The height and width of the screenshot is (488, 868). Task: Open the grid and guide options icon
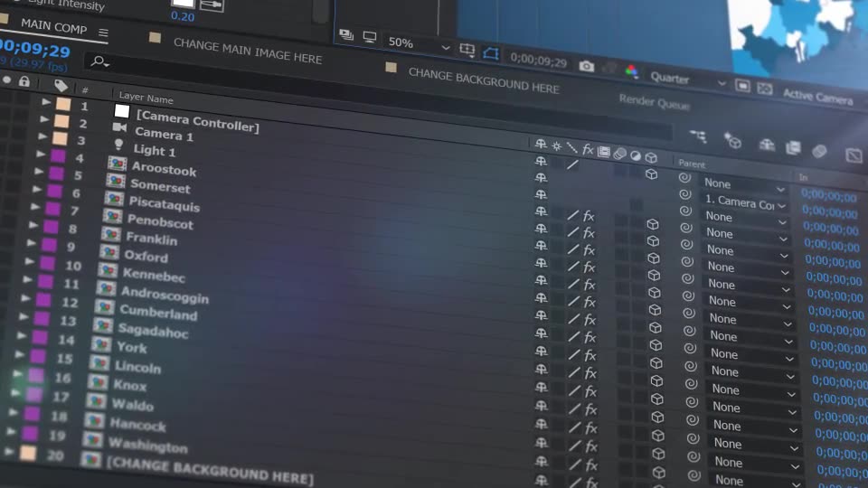point(467,51)
